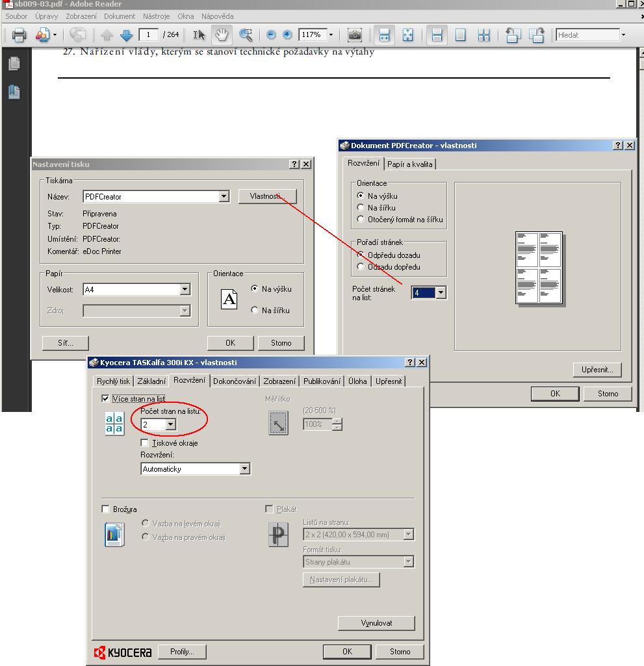Switch to two-up page view
Screen dimensions: 644x666
tap(484, 35)
